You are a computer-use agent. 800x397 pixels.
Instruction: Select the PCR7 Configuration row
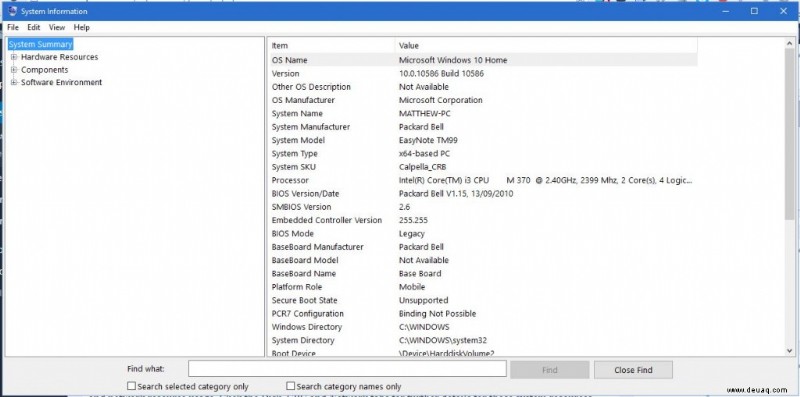(x=483, y=313)
